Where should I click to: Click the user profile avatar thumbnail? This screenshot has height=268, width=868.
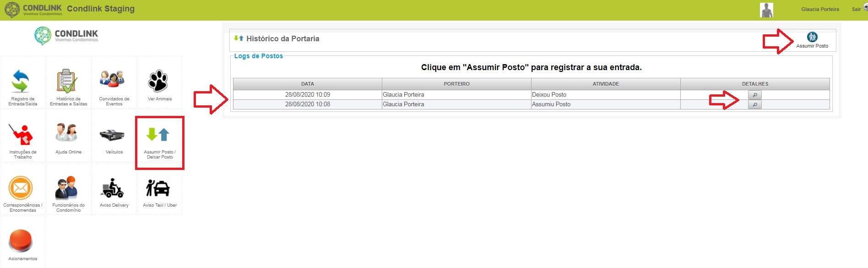coord(766,10)
